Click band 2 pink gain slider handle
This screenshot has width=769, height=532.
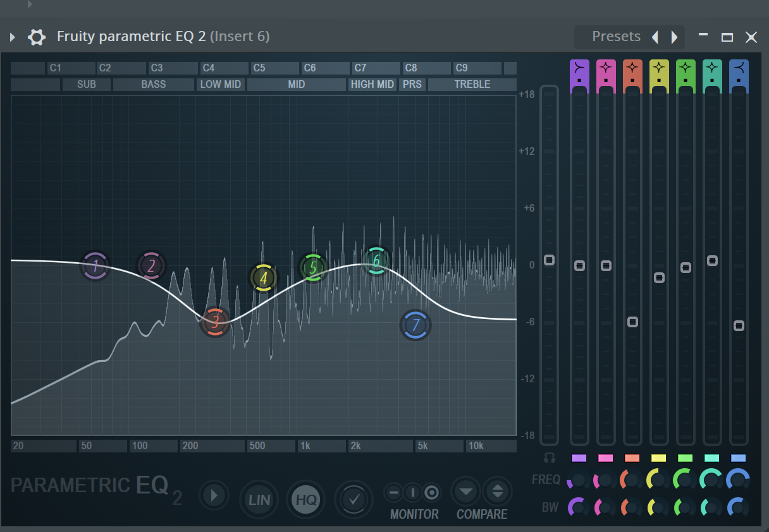click(606, 265)
